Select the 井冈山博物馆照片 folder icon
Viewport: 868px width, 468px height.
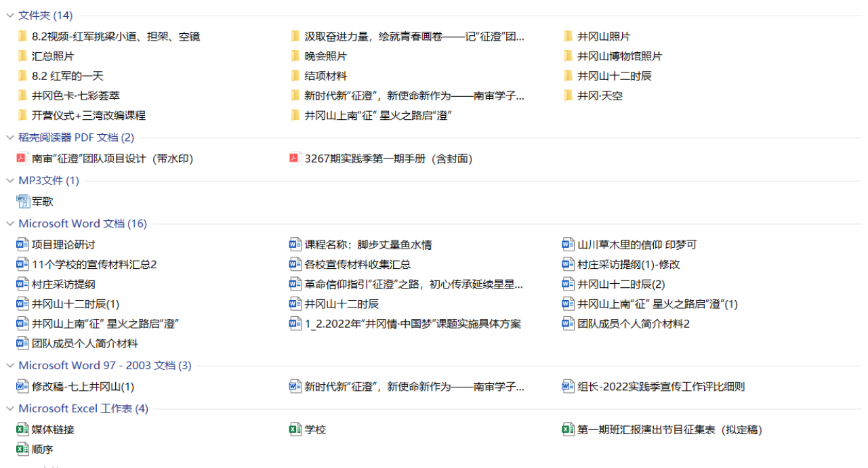tap(568, 56)
